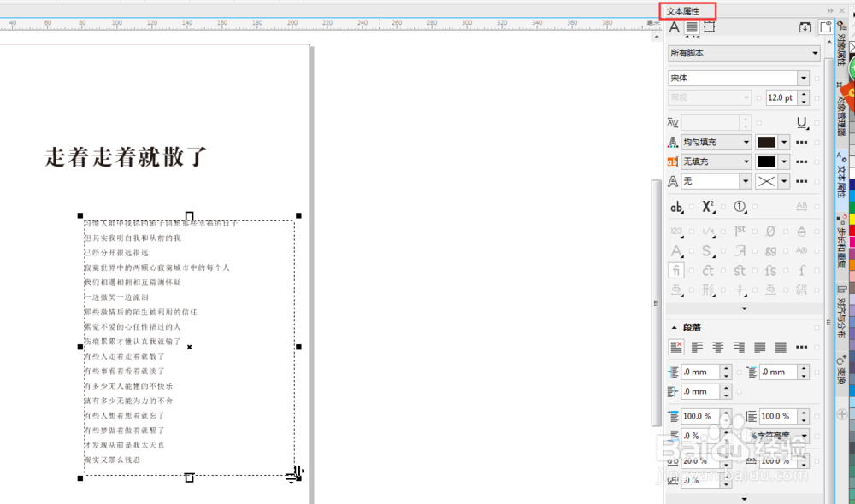The image size is (855, 504).
Task: Open the ab capitalization options
Action: click(x=676, y=207)
